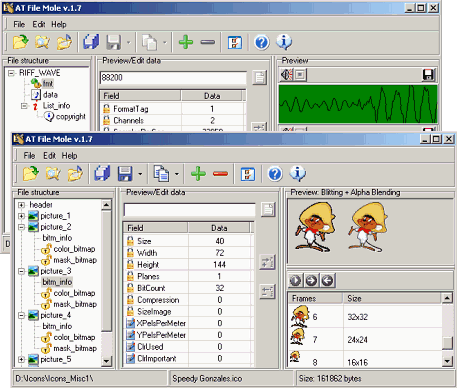This screenshot has height=388, width=457.
Task: Click the upper arrows button right of field table
Action: [x=267, y=262]
